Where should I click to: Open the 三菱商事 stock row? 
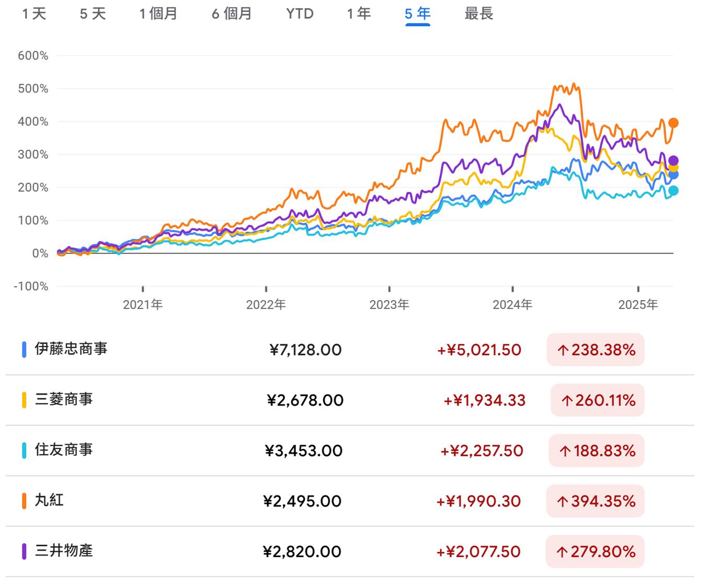pyautogui.click(x=64, y=400)
